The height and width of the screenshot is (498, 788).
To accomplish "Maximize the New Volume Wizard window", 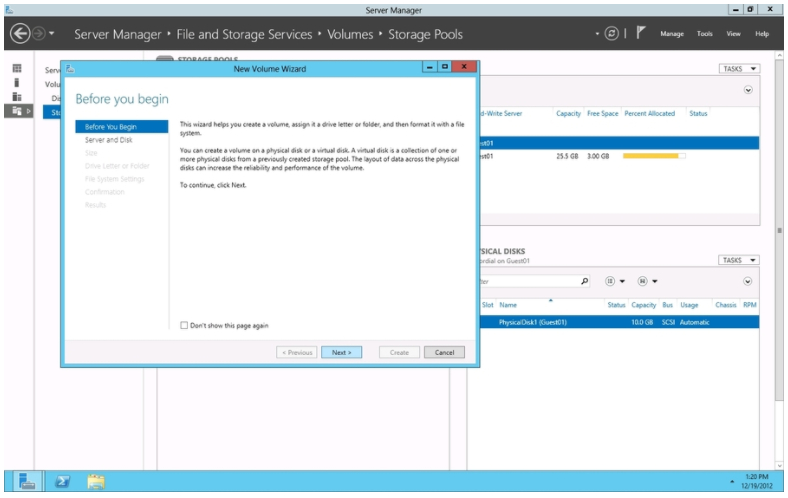I will point(445,67).
